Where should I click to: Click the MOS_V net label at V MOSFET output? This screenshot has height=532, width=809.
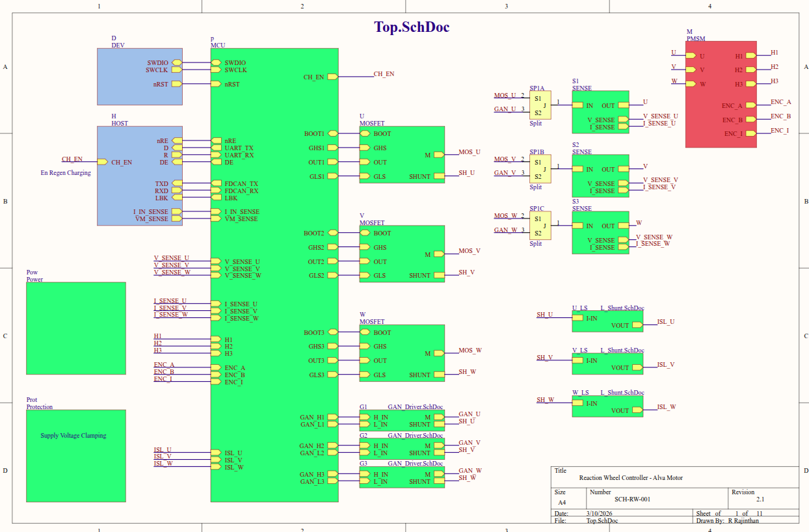(x=470, y=250)
